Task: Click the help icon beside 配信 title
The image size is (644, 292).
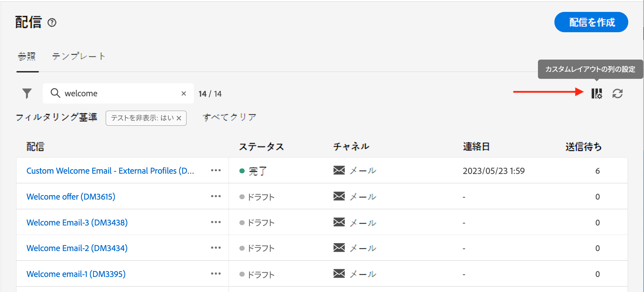Action: (52, 23)
